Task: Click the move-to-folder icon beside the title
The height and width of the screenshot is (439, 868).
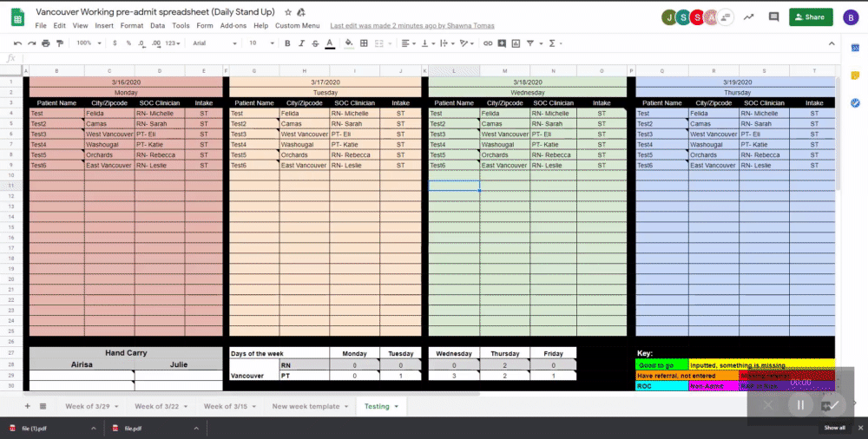Action: click(301, 12)
